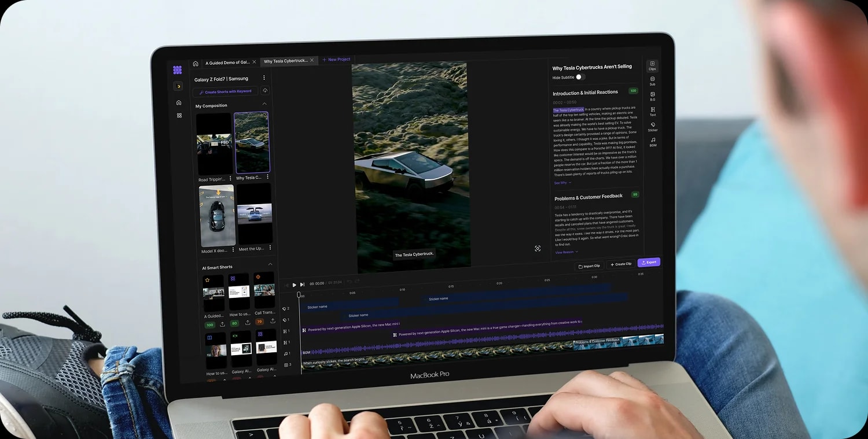Open the three-dot menu for Why Tesla C... clip
This screenshot has height=439, width=868.
[267, 177]
